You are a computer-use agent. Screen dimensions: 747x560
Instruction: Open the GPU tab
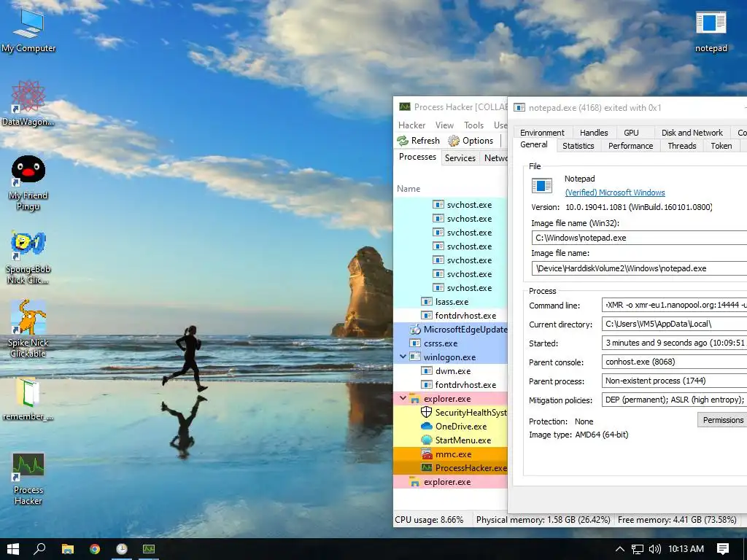631,133
